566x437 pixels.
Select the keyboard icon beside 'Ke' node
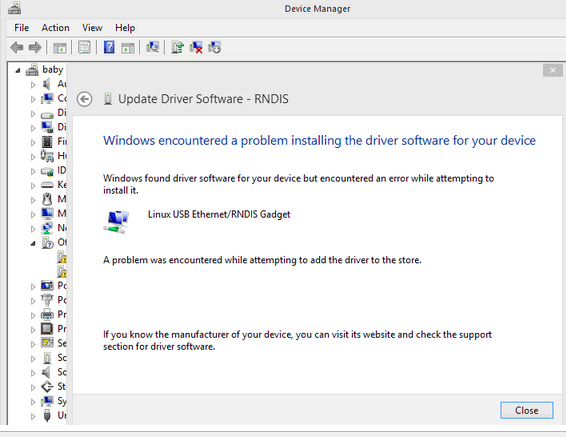pyautogui.click(x=47, y=185)
